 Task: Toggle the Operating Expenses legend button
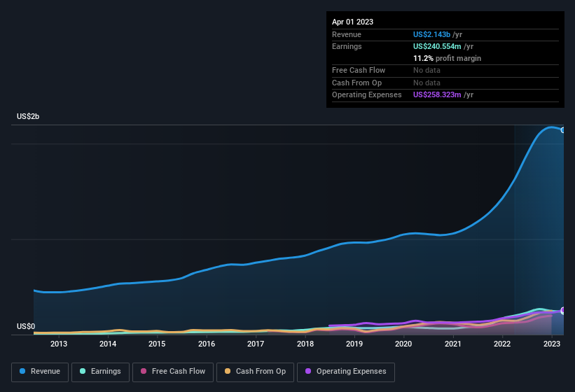(x=346, y=372)
